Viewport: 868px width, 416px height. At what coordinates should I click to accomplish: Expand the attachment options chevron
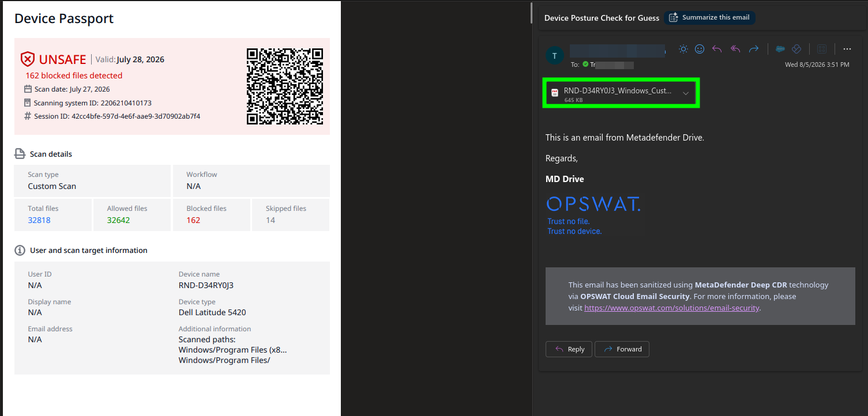686,93
